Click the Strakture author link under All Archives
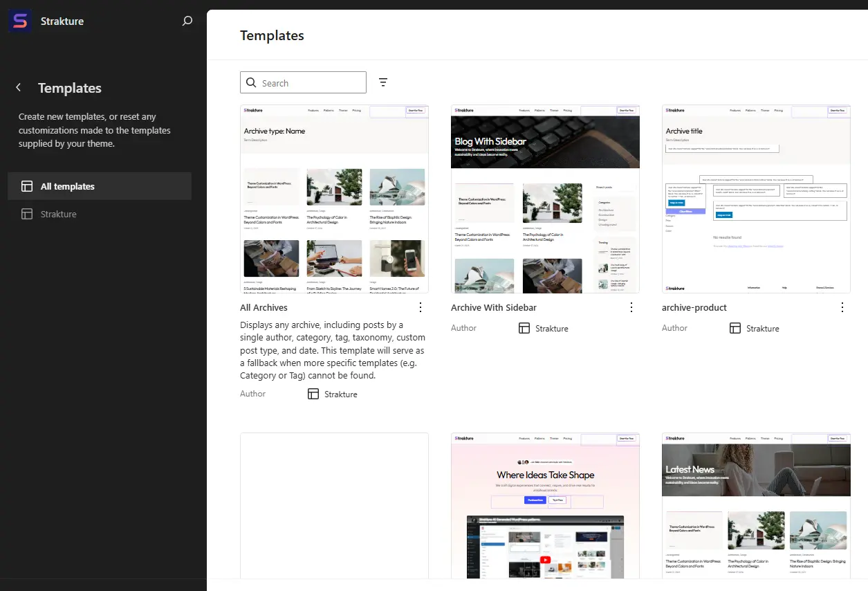868x591 pixels. pyautogui.click(x=340, y=394)
